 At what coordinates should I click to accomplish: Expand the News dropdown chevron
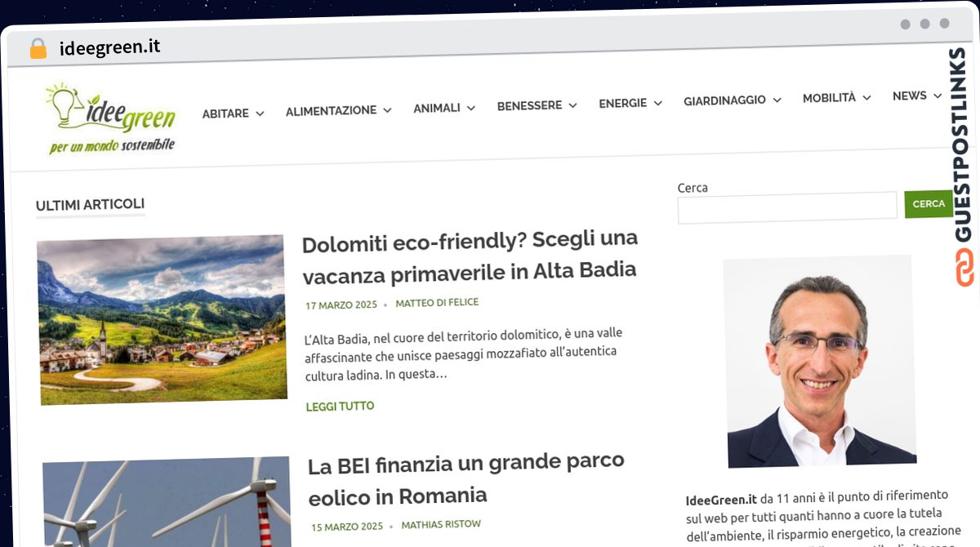938,96
